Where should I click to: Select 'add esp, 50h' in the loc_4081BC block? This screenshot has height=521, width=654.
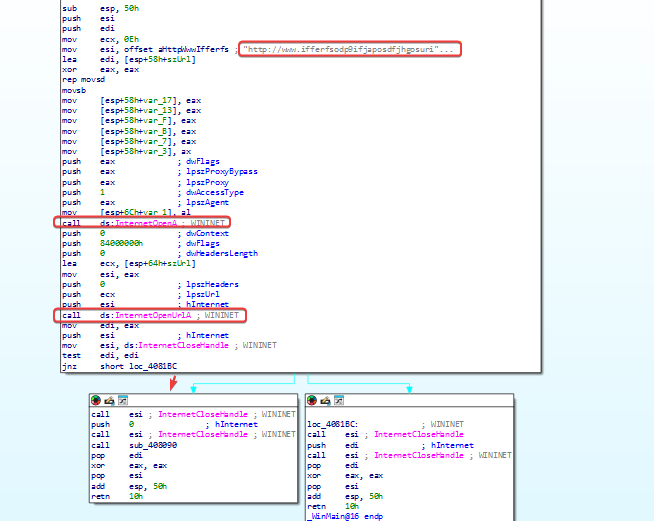point(345,496)
